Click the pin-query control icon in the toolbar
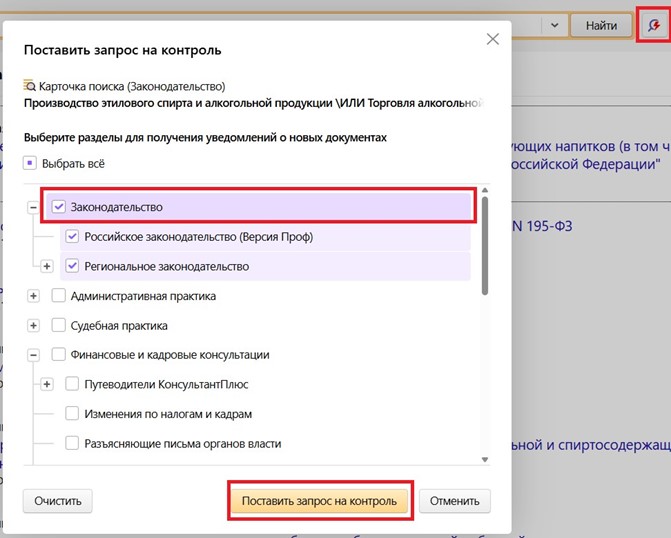Image resolution: width=671 pixels, height=538 pixels. (653, 24)
